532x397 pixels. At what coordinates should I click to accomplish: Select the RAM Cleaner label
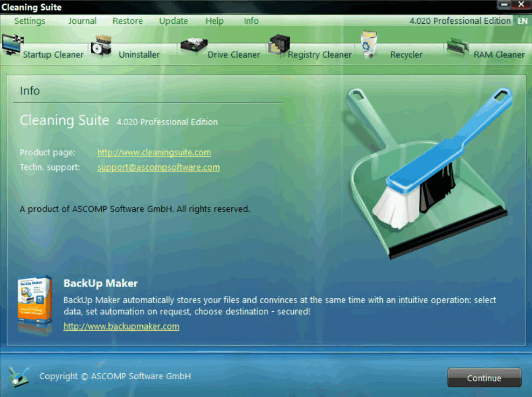(499, 54)
